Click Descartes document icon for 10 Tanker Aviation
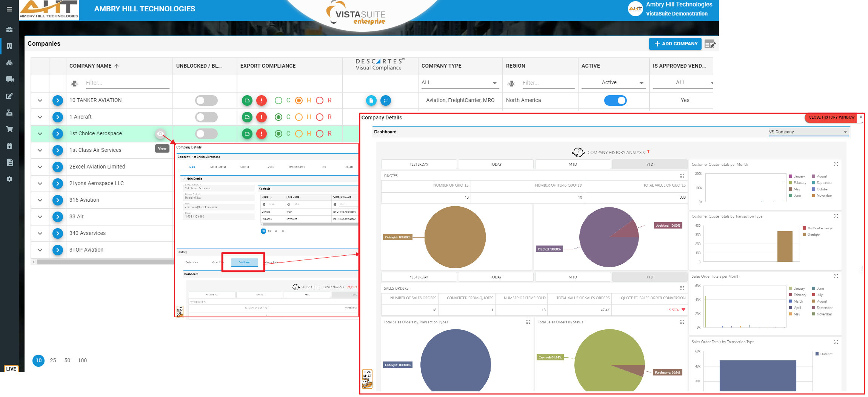The height and width of the screenshot is (397, 868). pos(371,100)
